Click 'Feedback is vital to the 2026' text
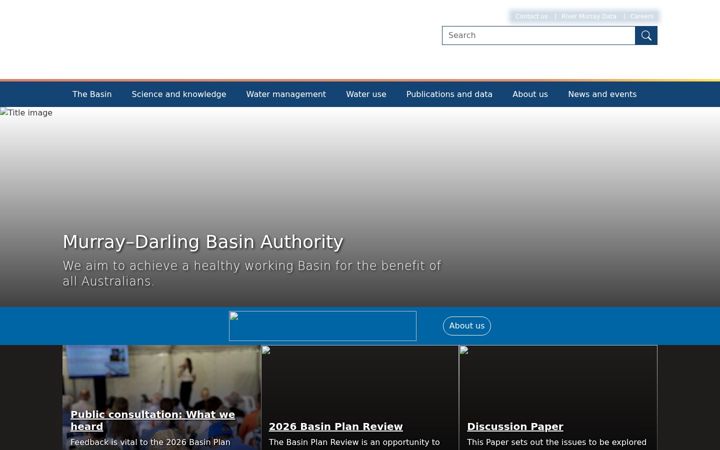 pos(150,442)
